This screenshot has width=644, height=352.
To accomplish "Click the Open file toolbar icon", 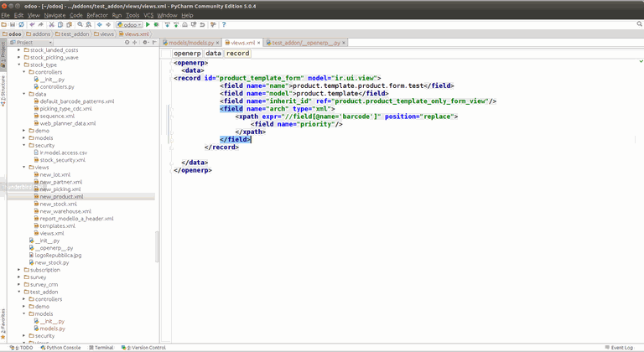I will 3,24.
